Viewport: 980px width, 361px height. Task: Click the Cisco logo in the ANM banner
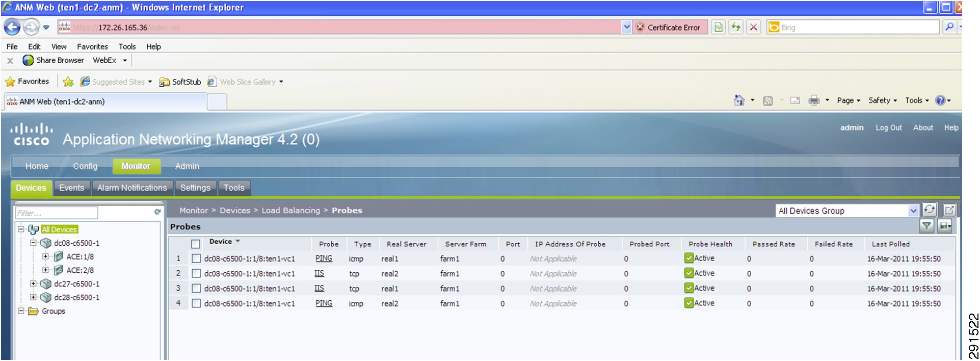(32, 135)
